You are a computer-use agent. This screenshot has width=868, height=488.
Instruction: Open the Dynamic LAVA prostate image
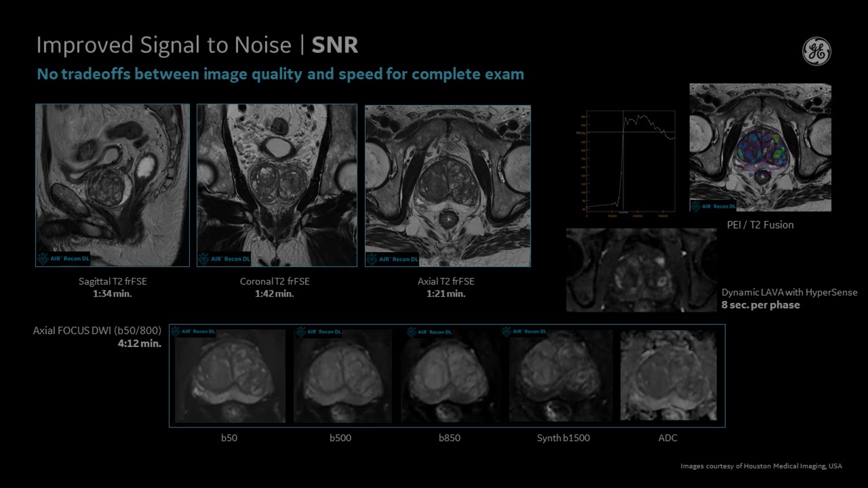coord(641,270)
